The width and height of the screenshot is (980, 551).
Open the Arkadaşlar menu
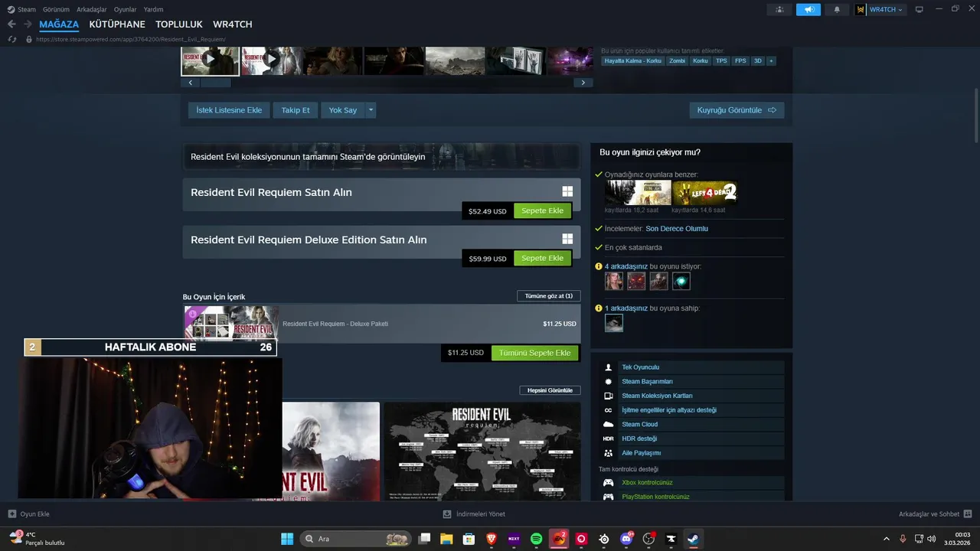click(x=92, y=9)
